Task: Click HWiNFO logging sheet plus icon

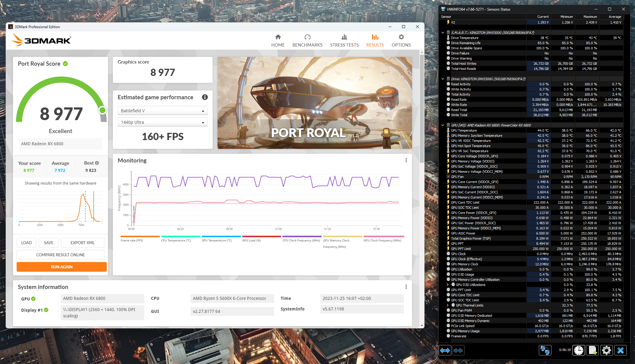Action: pyautogui.click(x=592, y=350)
